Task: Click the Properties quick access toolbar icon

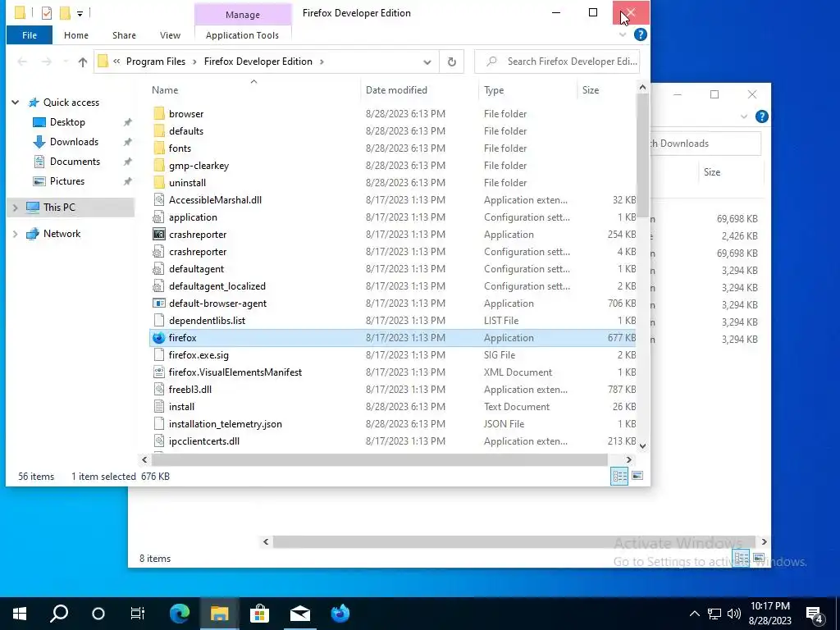Action: tap(47, 13)
